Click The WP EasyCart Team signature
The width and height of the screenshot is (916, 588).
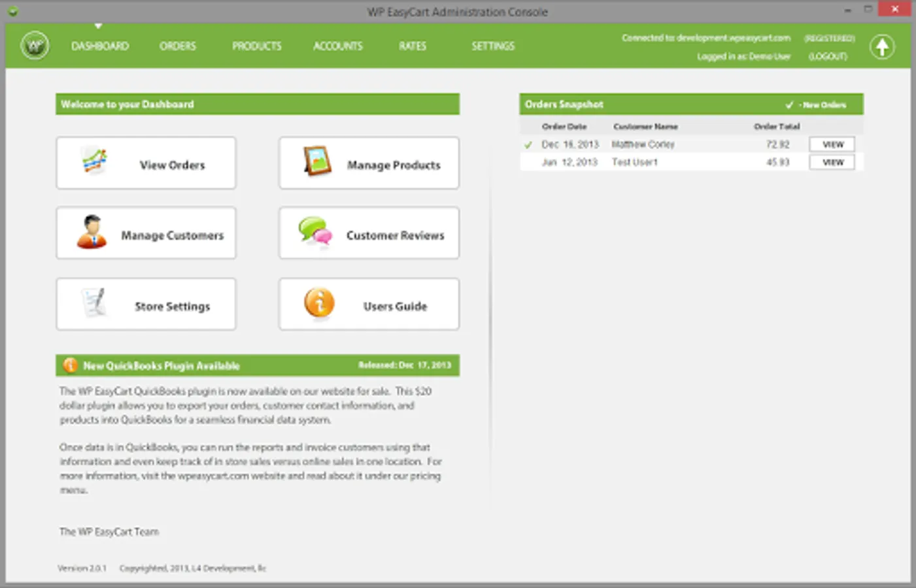click(x=109, y=532)
